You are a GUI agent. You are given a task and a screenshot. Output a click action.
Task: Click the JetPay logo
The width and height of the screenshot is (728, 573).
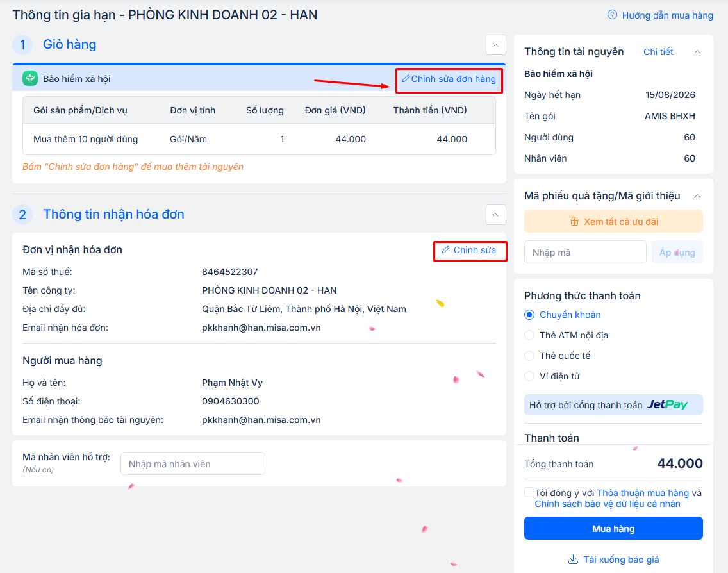pyautogui.click(x=667, y=404)
